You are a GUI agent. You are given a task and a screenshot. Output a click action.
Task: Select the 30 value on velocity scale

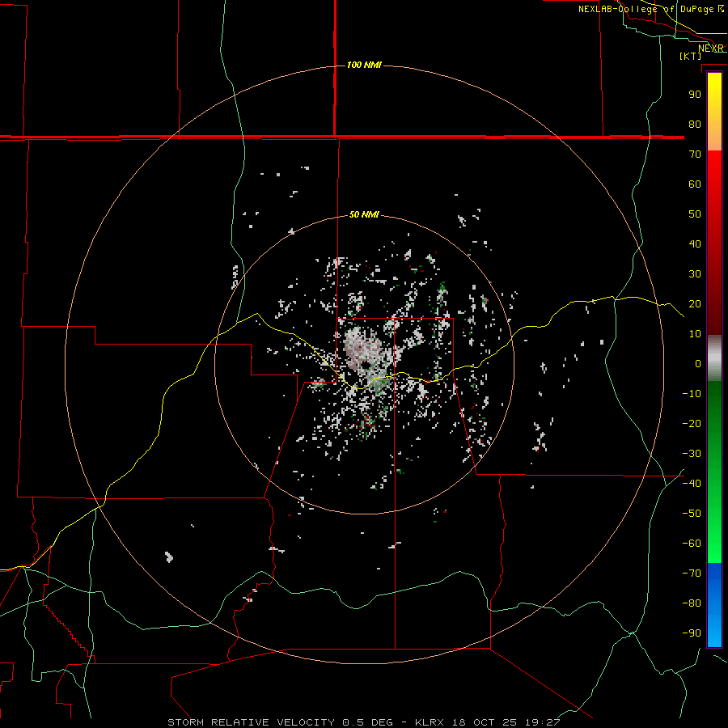click(695, 274)
